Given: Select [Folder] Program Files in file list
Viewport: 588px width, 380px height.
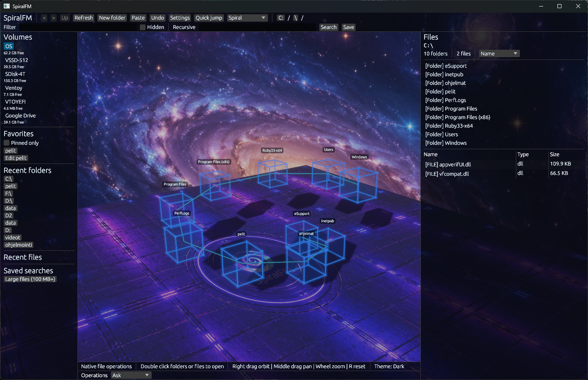Looking at the screenshot, I should tap(451, 109).
